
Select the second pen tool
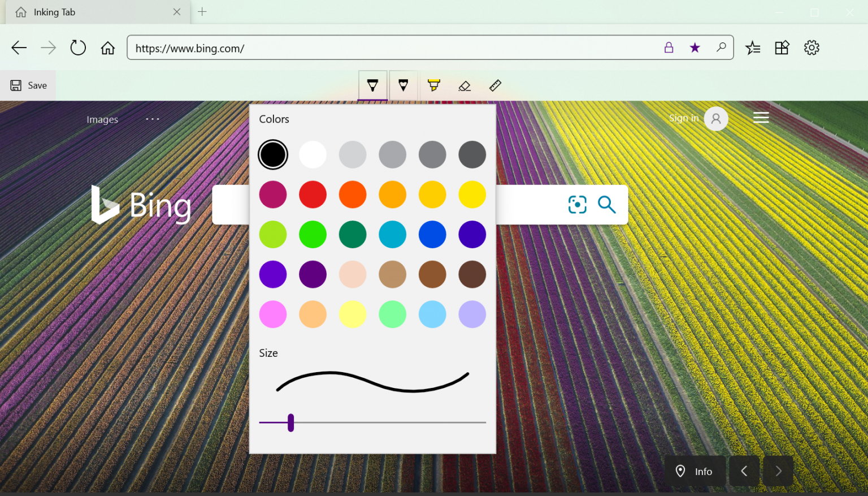coord(403,85)
